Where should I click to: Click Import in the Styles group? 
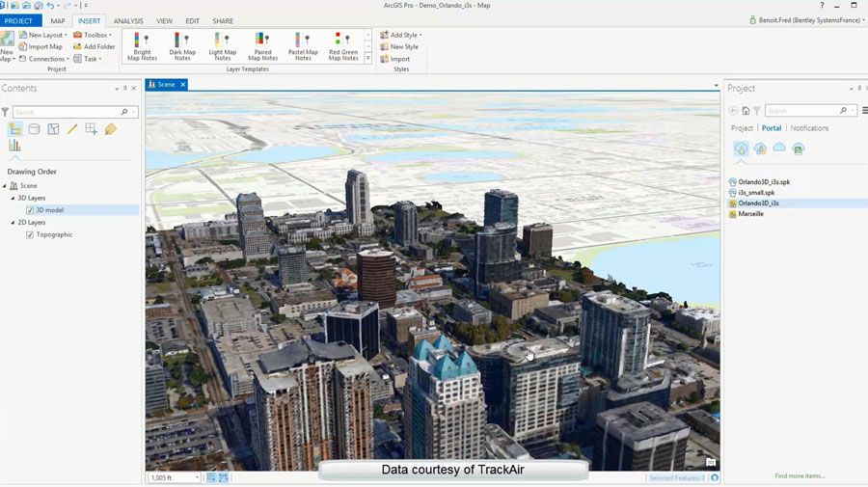pyautogui.click(x=394, y=59)
